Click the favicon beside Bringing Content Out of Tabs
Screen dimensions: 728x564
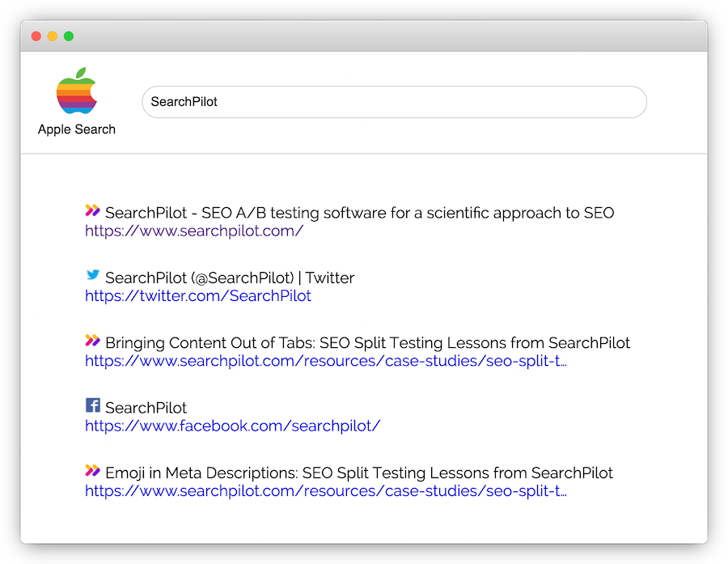tap(92, 341)
